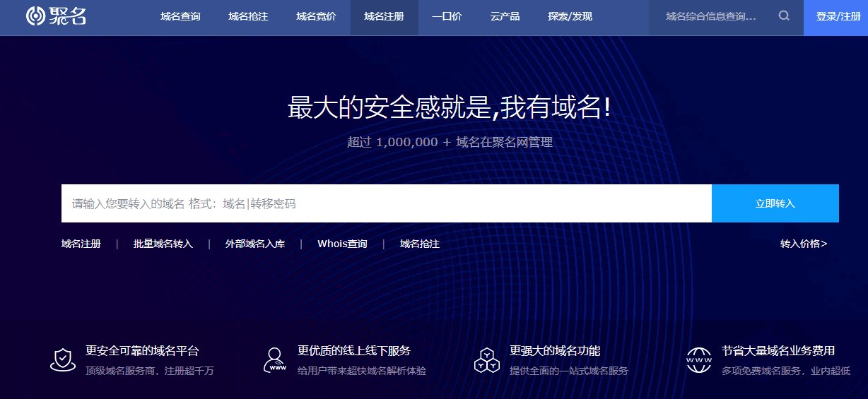The width and height of the screenshot is (868, 399).
Task: Go to 域名竞价 in navigation
Action: 316,17
